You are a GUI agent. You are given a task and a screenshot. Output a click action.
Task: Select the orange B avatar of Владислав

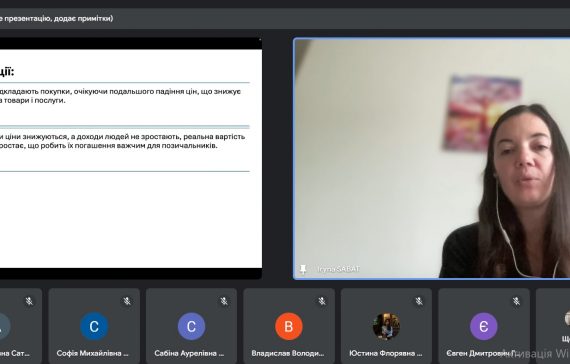tap(289, 326)
